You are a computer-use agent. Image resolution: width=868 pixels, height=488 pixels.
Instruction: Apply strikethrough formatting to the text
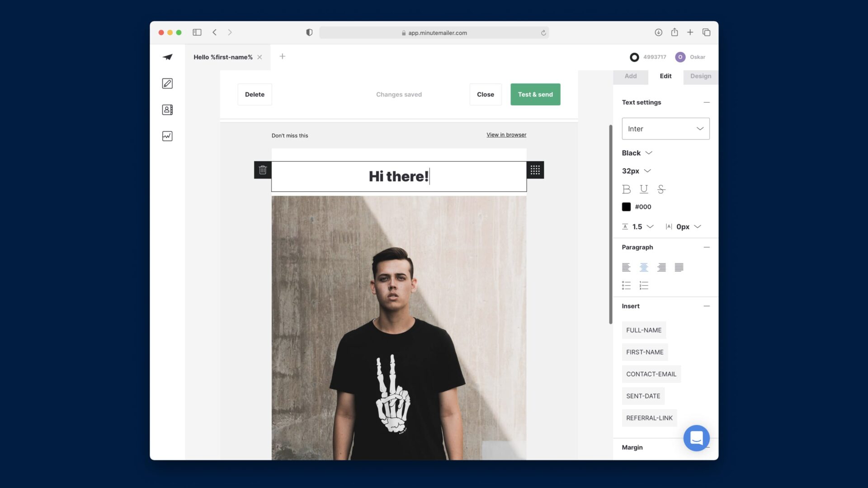click(x=661, y=189)
